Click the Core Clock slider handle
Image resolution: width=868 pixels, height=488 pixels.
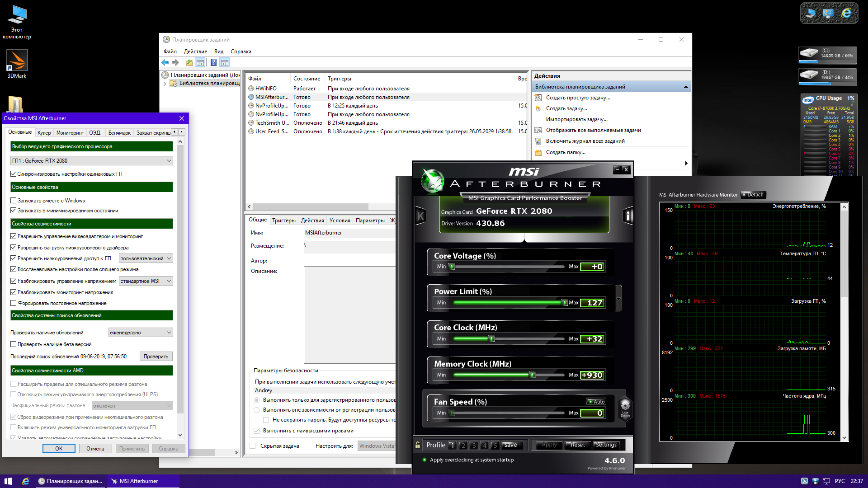pyautogui.click(x=492, y=339)
